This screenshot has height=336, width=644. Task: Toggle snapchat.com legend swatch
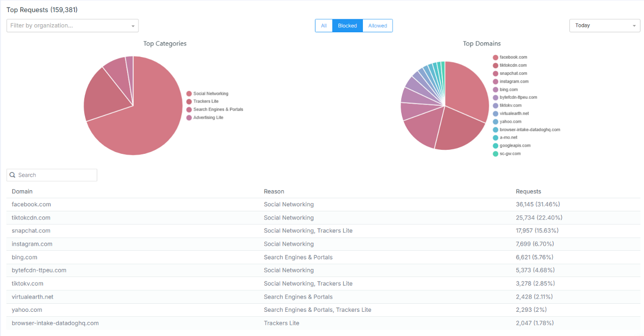pos(495,74)
